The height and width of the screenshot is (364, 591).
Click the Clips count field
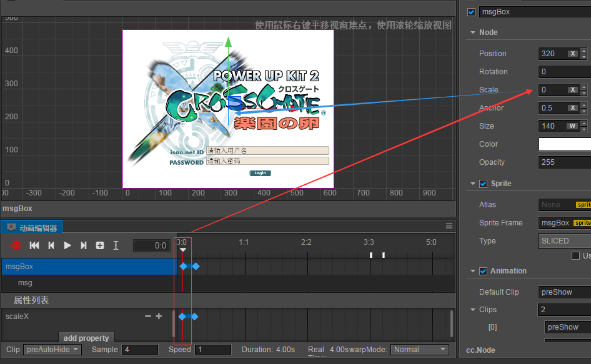(564, 309)
